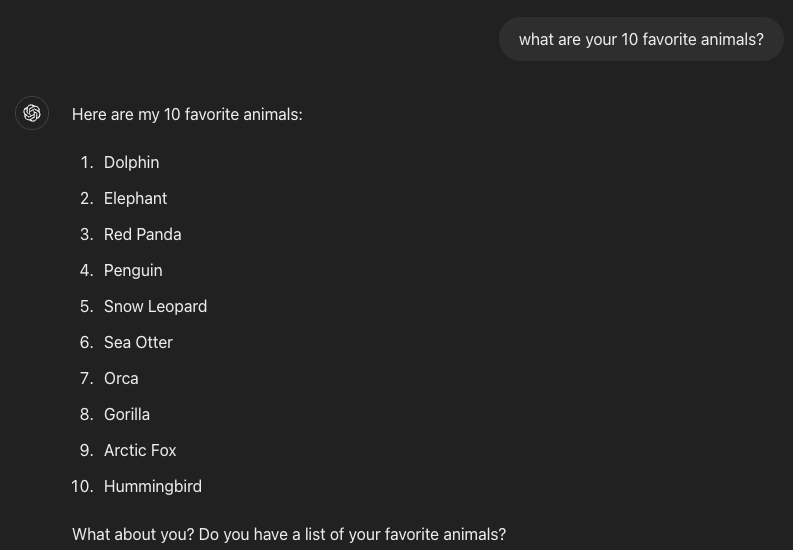793x550 pixels.
Task: Click the "Here are my 10 favorite animals" text
Action: pyautogui.click(x=187, y=115)
